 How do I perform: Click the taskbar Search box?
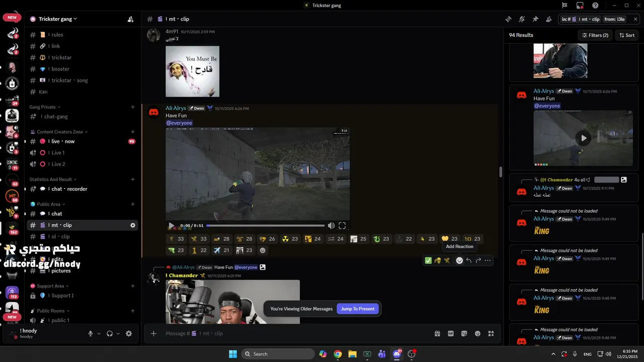click(x=278, y=354)
